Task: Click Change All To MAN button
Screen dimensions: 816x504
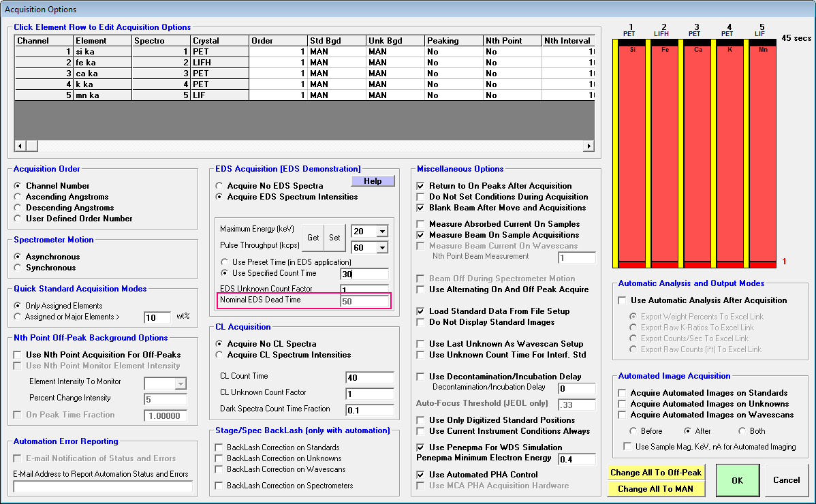Action: pyautogui.click(x=656, y=488)
